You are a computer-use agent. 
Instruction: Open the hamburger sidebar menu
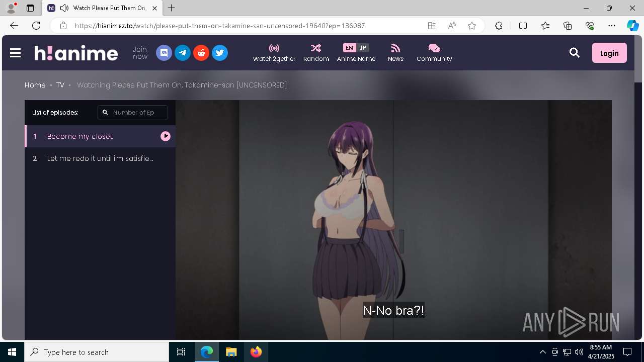(15, 53)
